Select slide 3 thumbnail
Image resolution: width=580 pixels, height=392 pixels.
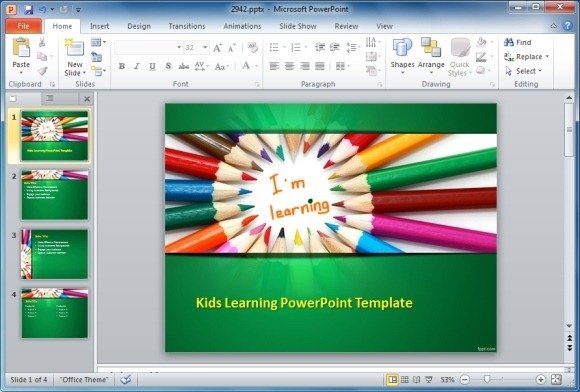pos(55,254)
